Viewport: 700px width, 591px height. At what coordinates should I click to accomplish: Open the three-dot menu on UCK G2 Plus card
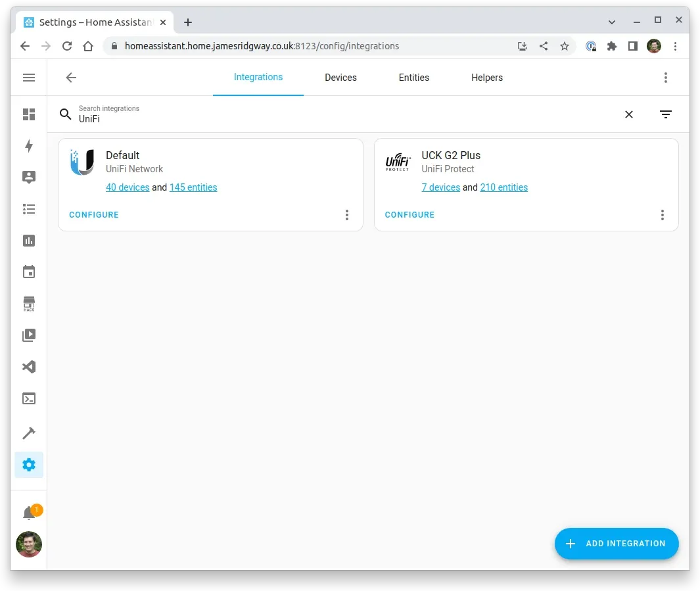663,215
